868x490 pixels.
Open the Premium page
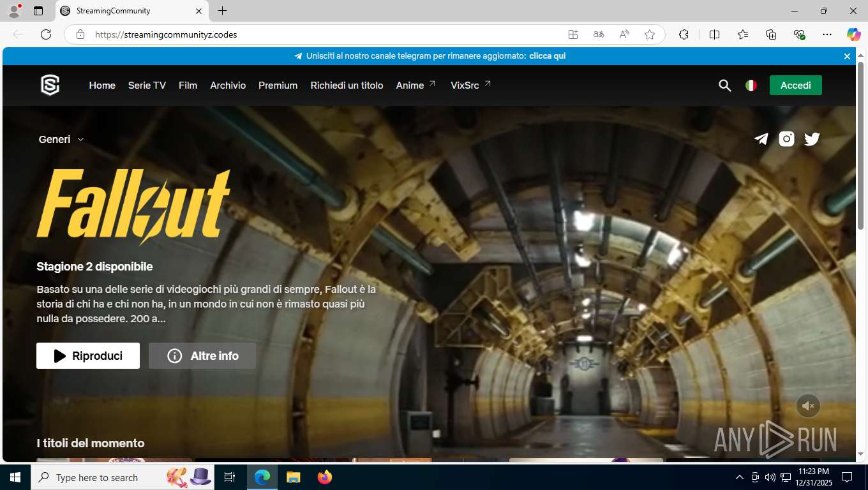click(278, 85)
